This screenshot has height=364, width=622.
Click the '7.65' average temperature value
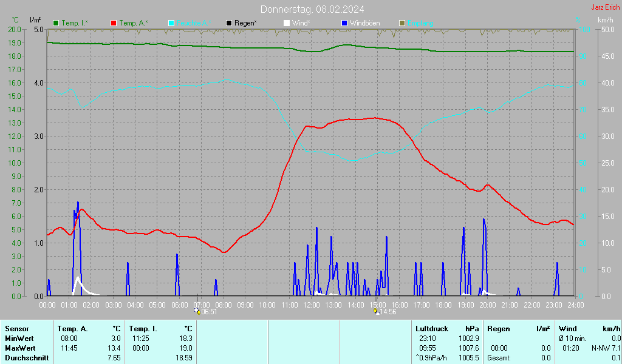114,358
